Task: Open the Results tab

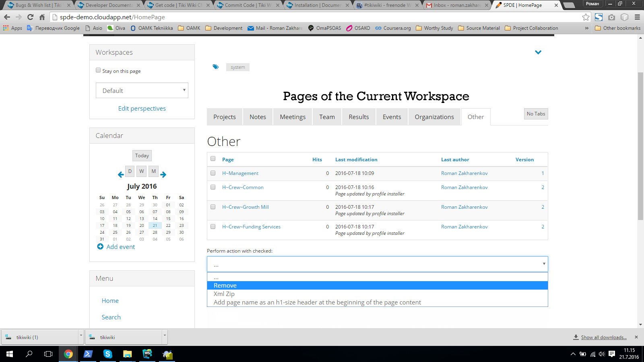Action: click(359, 117)
